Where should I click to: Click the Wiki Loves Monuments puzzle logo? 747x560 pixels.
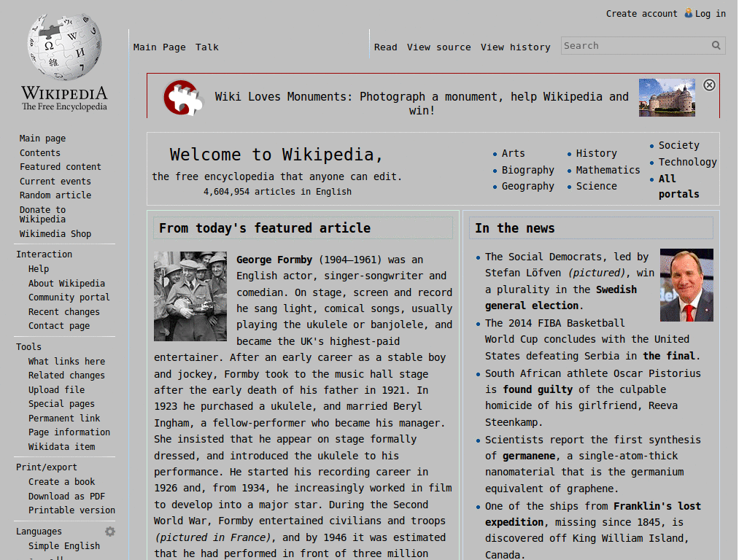(183, 98)
